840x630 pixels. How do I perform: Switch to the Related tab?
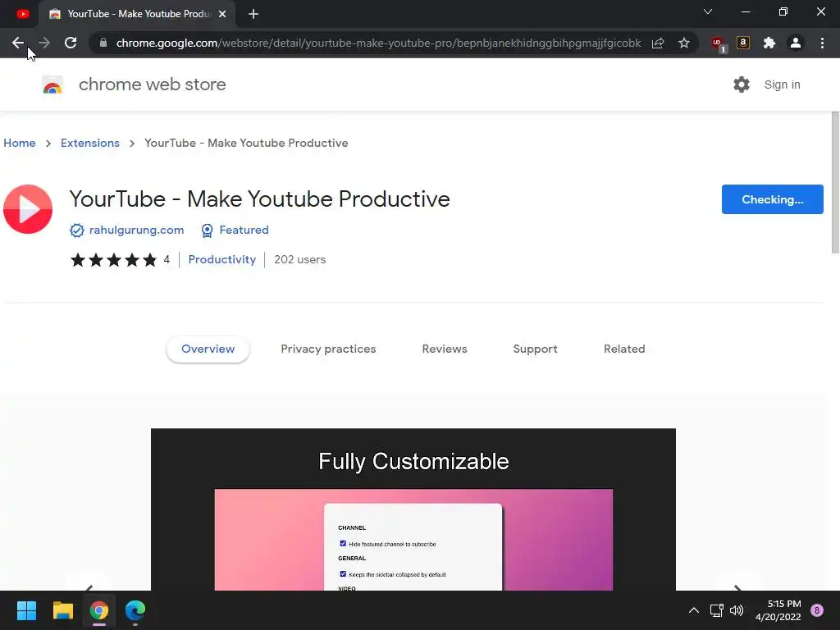624,349
